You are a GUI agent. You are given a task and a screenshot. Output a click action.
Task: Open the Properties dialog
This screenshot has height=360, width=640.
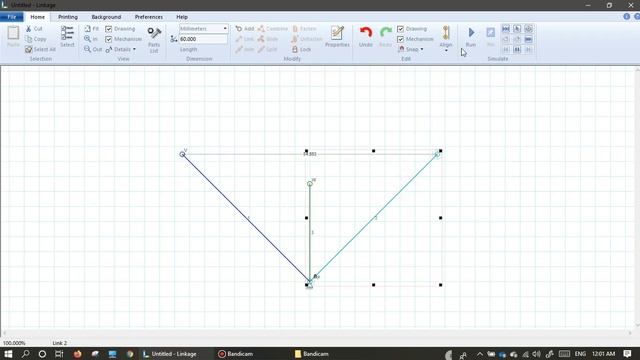(x=337, y=36)
